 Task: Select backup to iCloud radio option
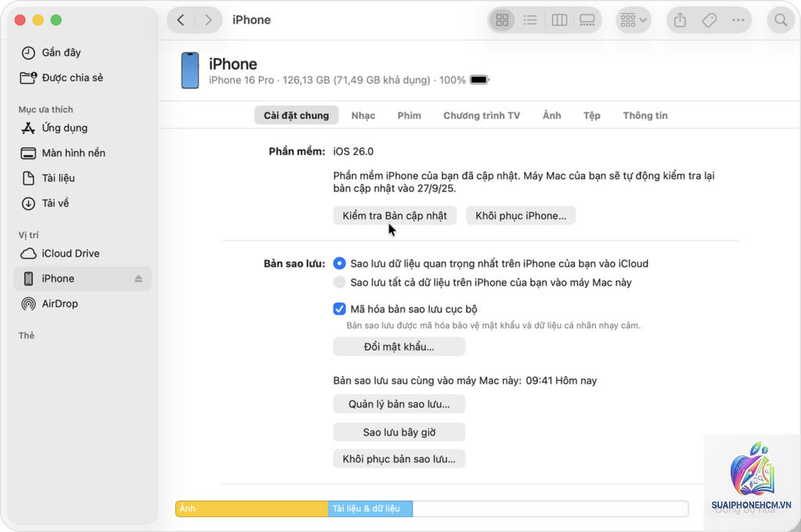click(x=339, y=263)
